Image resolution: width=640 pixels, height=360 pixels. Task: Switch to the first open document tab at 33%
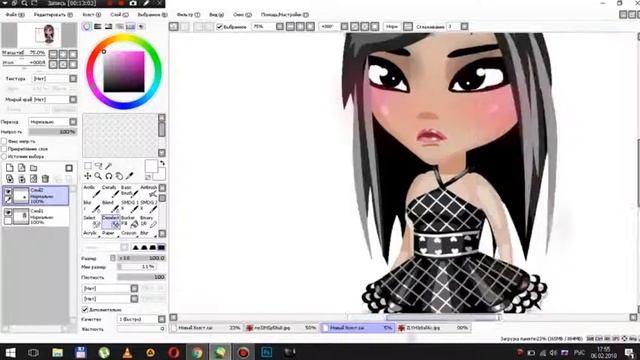[x=206, y=328]
